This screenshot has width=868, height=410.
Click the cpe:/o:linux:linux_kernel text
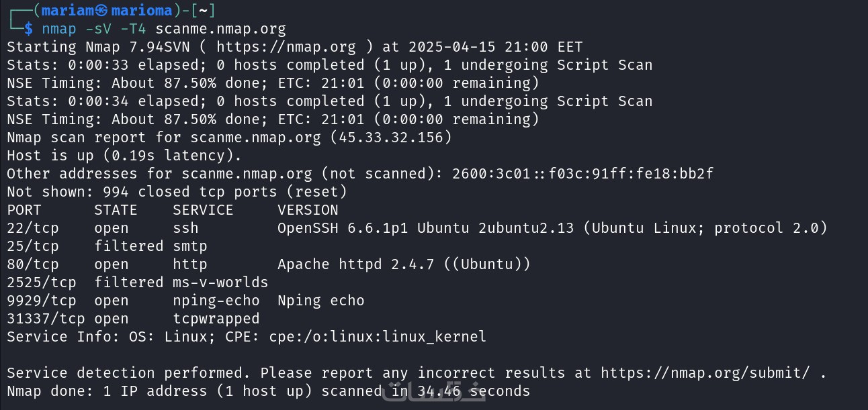pyautogui.click(x=378, y=337)
